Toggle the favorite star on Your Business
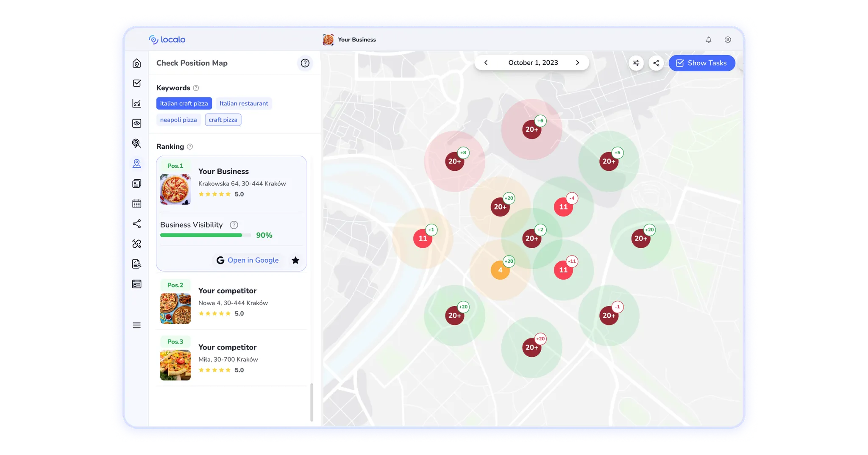Viewport: 868px width, 455px height. pyautogui.click(x=295, y=260)
